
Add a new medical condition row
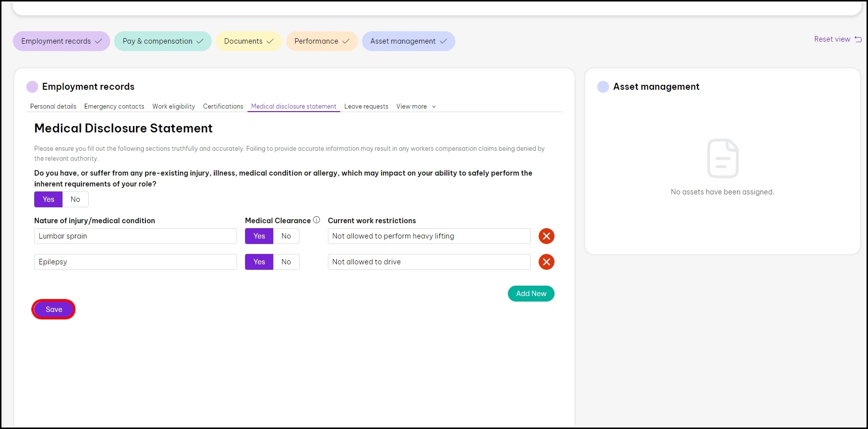(x=531, y=294)
